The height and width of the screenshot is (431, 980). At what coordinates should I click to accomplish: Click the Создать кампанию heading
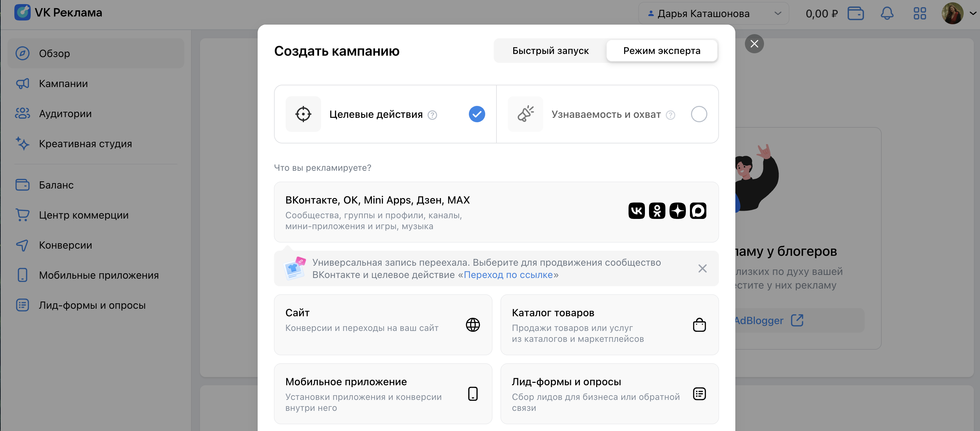point(337,51)
